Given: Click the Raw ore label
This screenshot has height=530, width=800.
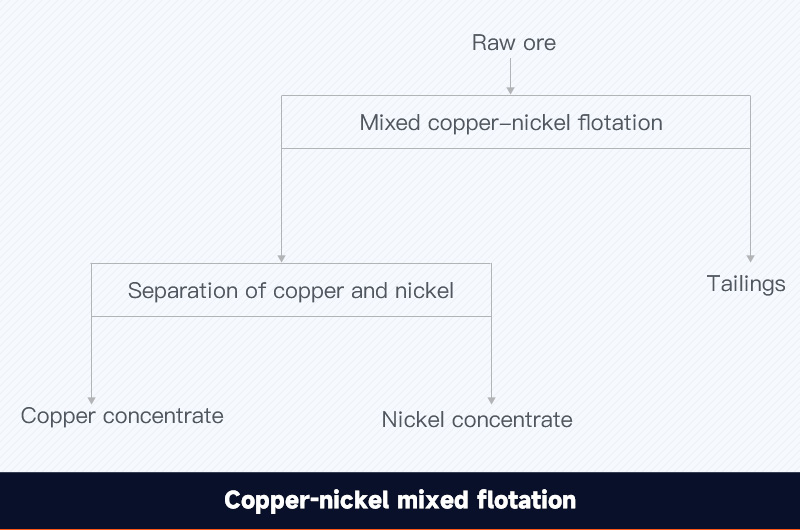Looking at the screenshot, I should coord(514,43).
